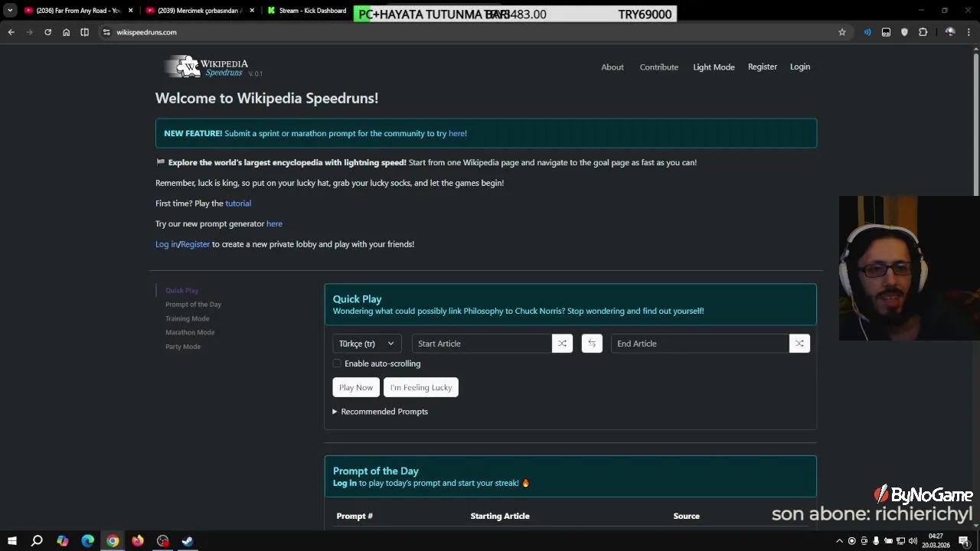Focus the End Article input field
This screenshot has height=551, width=980.
[700, 344]
